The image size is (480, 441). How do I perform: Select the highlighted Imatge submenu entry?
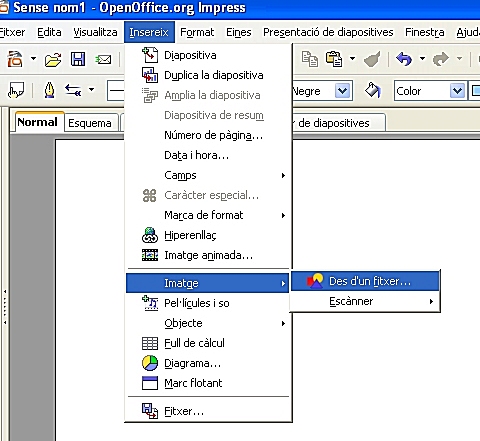coord(207,283)
